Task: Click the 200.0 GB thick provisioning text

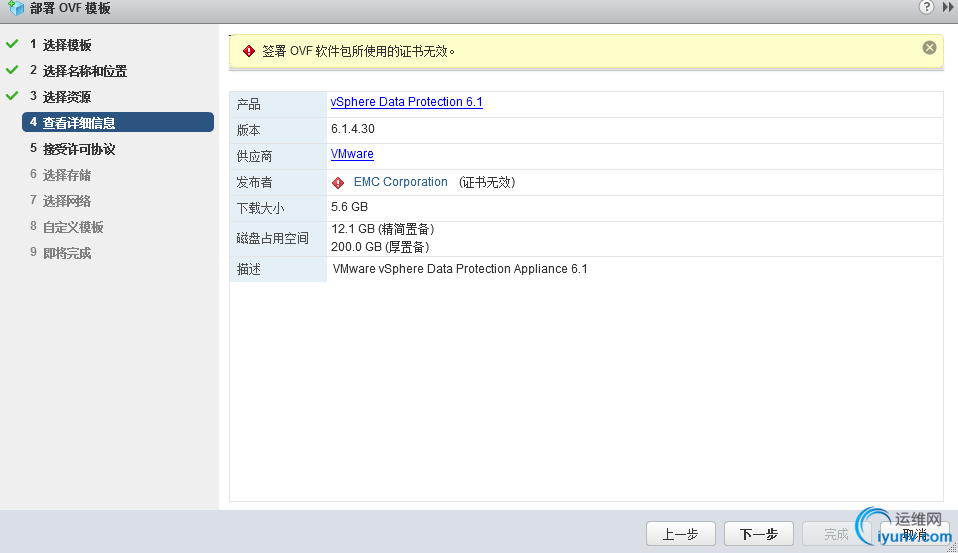Action: [x=380, y=247]
